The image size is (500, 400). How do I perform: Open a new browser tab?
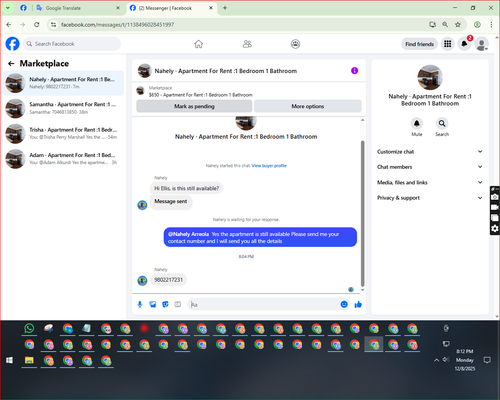(225, 8)
